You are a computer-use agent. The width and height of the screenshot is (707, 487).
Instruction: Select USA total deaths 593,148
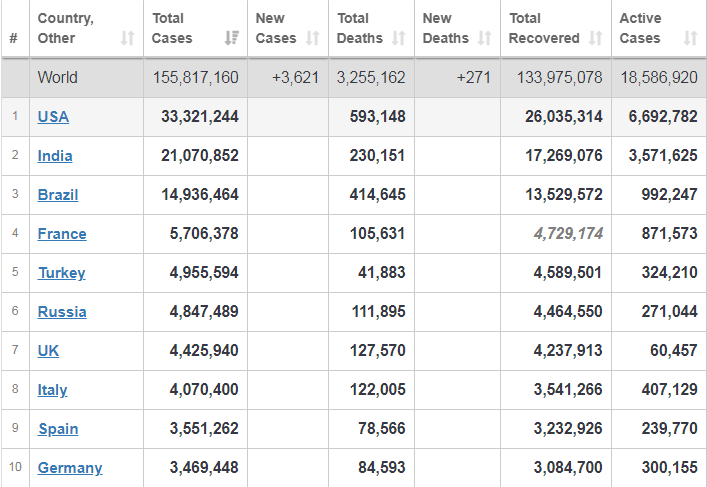click(x=377, y=117)
